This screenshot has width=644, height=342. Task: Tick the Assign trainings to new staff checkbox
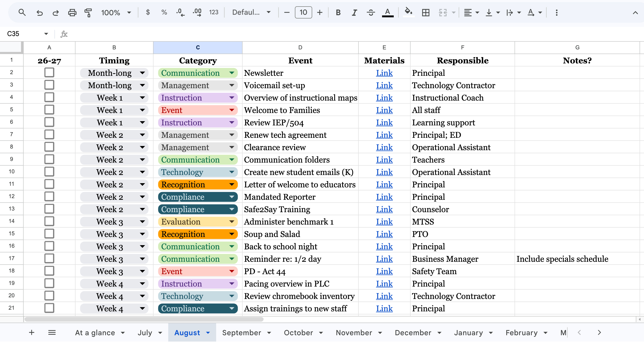49,309
